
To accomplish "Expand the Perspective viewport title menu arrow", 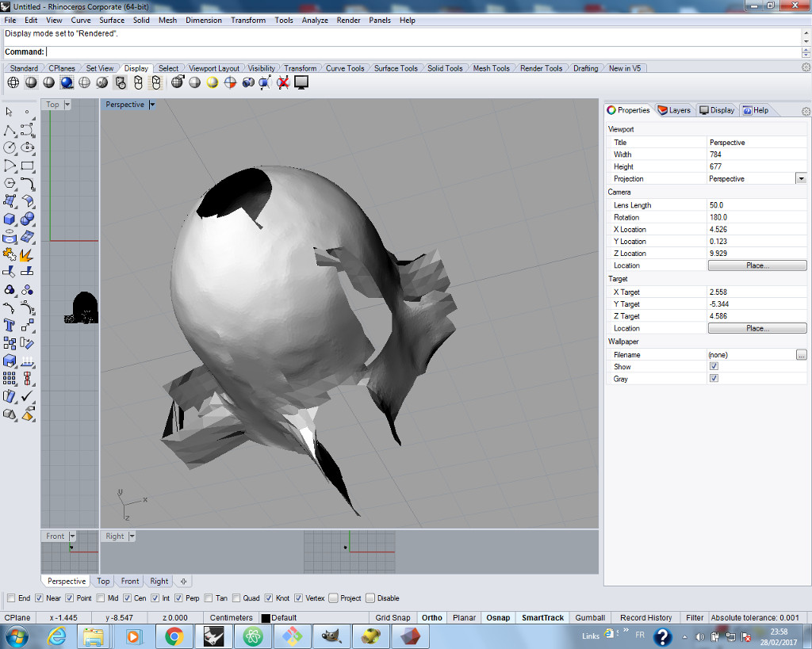I will click(152, 105).
